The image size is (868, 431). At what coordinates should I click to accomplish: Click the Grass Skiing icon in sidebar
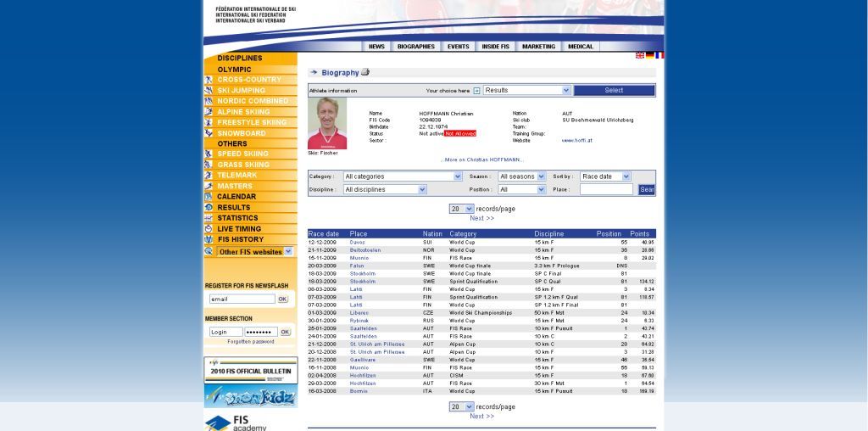[x=209, y=165]
